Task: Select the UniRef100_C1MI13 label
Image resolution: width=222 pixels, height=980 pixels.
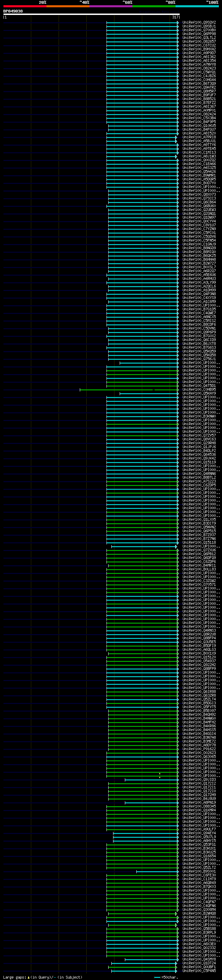Action: point(199,153)
